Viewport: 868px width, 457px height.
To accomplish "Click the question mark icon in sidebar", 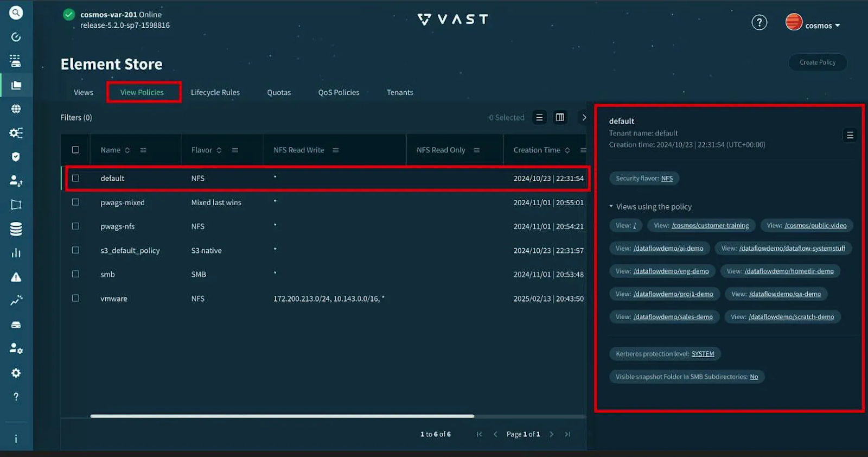I will [x=16, y=397].
